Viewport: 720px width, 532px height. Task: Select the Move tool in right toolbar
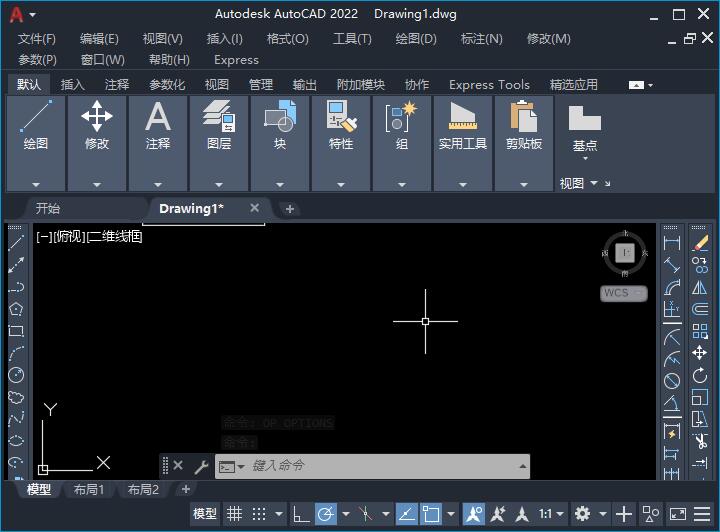[x=700, y=353]
